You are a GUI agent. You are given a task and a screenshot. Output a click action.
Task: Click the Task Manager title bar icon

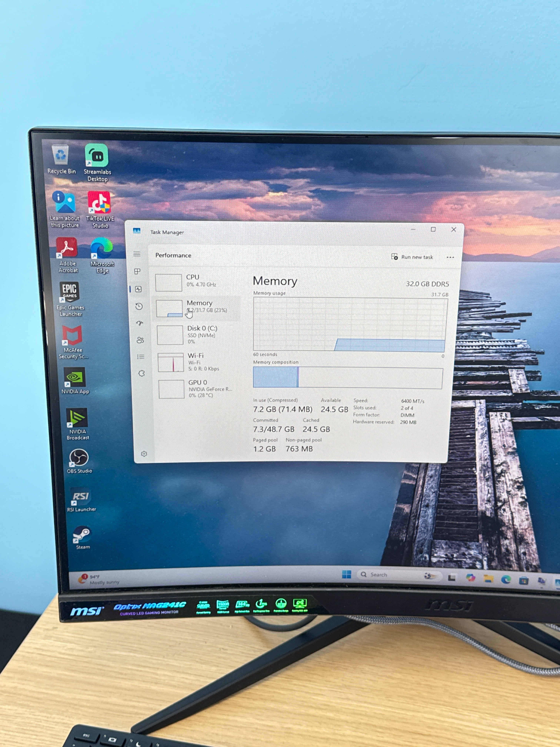pyautogui.click(x=137, y=231)
